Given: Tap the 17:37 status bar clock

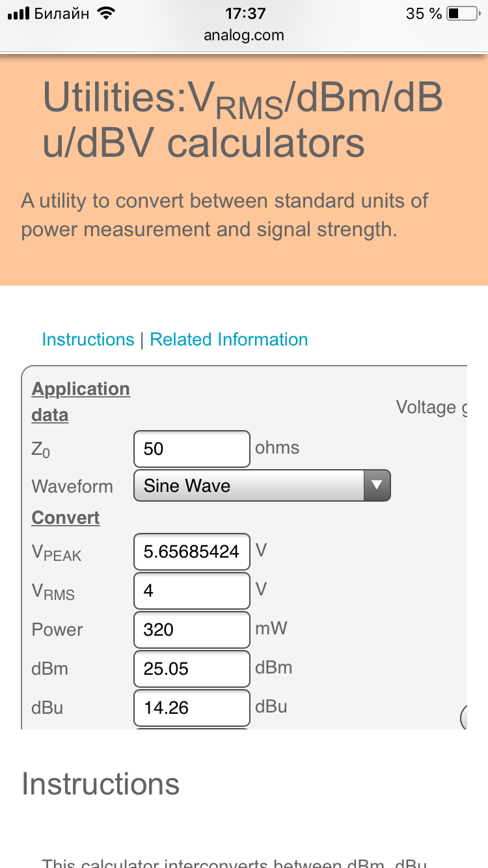Looking at the screenshot, I should 245,13.
